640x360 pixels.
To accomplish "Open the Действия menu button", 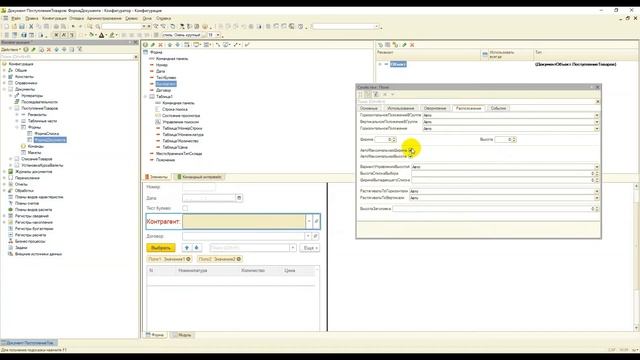I will (11, 49).
